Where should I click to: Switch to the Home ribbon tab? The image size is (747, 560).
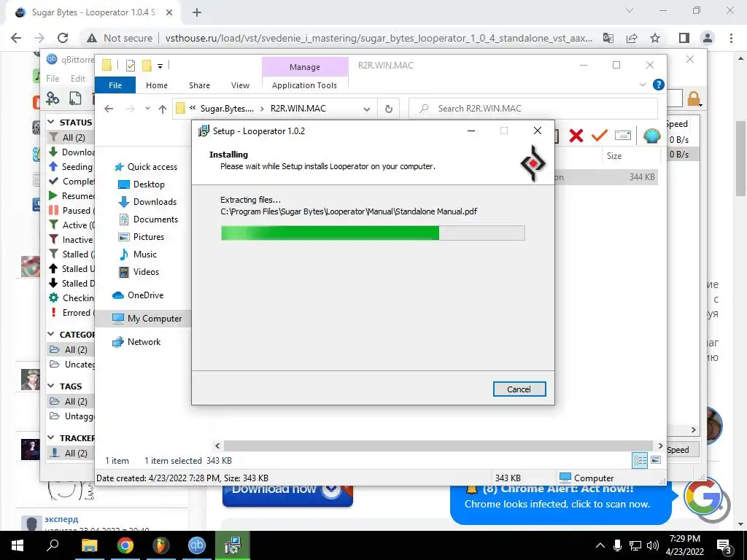click(x=157, y=85)
